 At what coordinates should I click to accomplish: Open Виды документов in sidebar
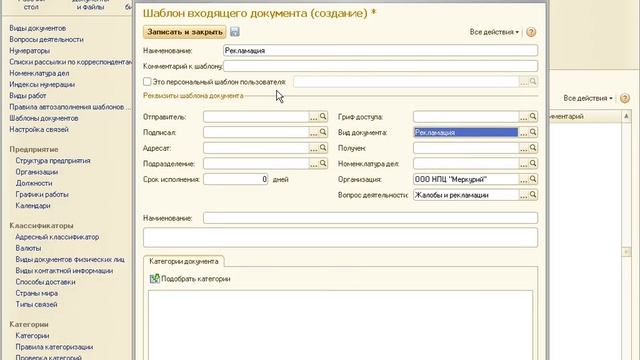point(38,28)
